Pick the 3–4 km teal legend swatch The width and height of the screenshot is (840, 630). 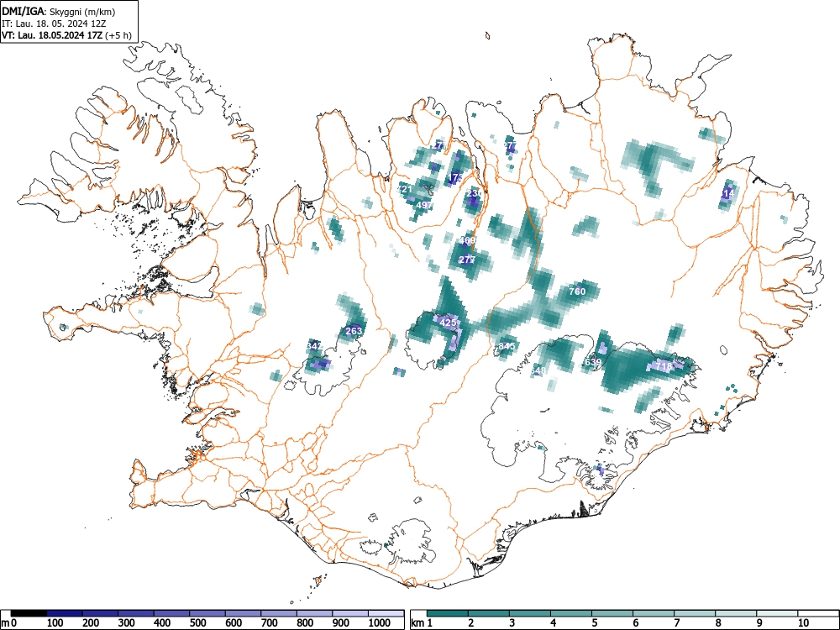(x=530, y=613)
